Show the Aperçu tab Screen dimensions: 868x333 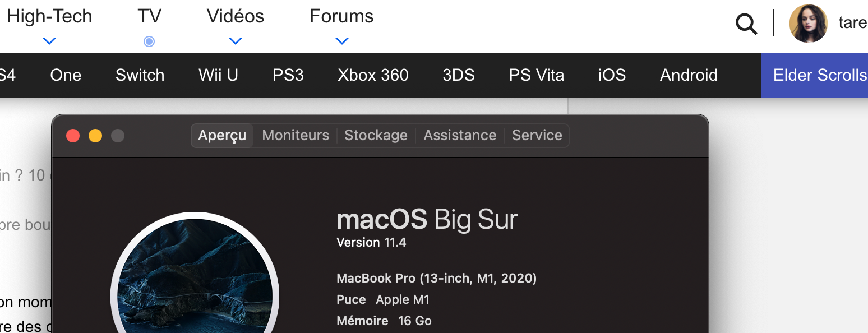(x=222, y=136)
